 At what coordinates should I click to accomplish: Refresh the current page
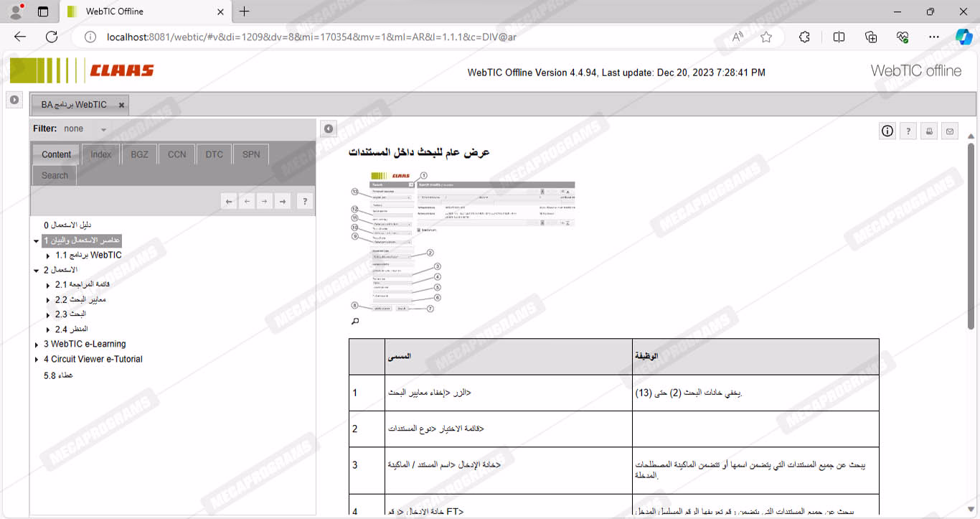[x=52, y=37]
